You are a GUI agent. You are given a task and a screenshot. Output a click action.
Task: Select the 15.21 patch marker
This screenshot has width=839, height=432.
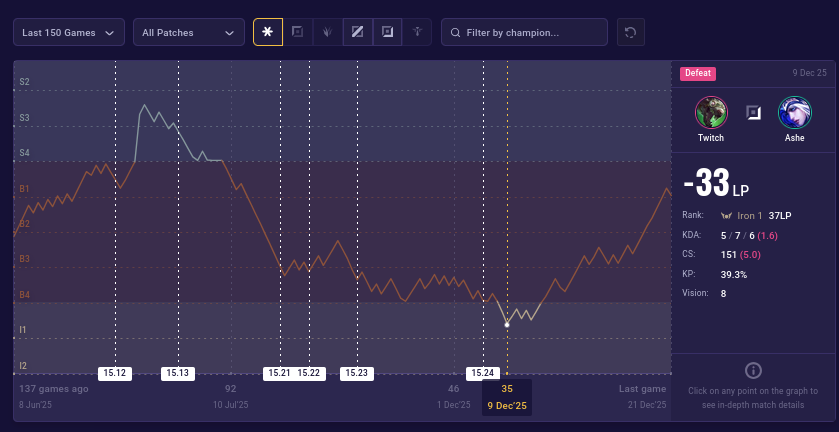pos(279,373)
